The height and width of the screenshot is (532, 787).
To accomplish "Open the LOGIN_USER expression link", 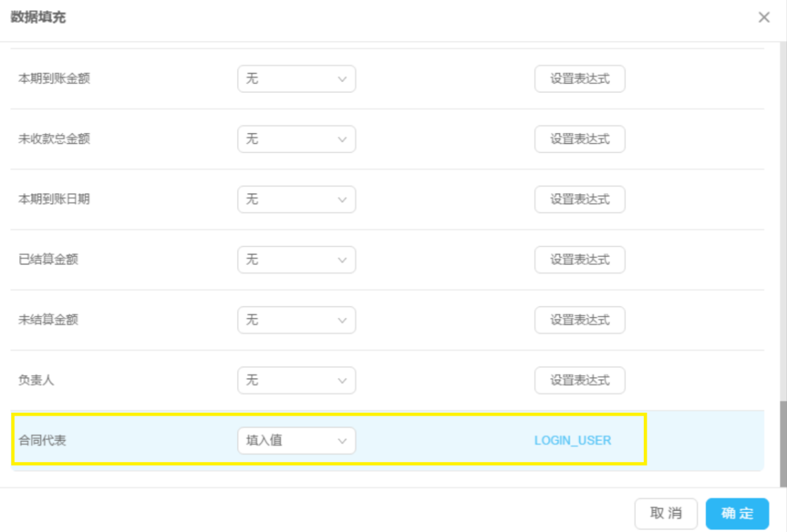I will [573, 441].
